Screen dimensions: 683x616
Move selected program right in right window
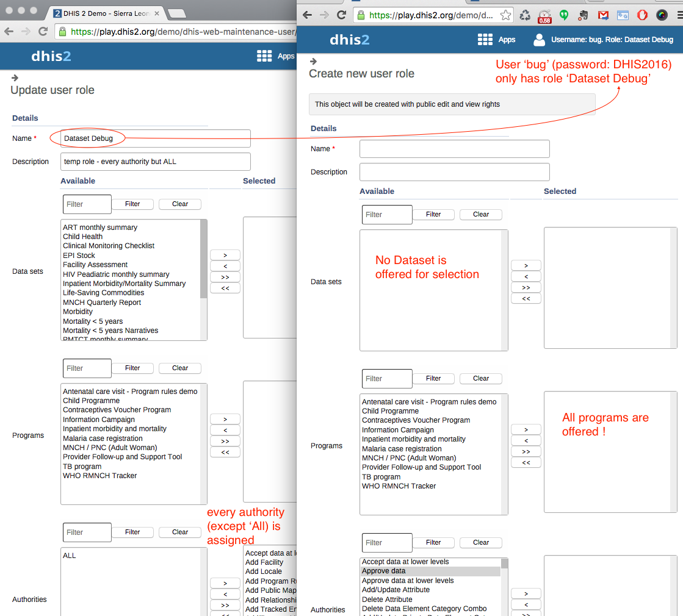pos(526,430)
